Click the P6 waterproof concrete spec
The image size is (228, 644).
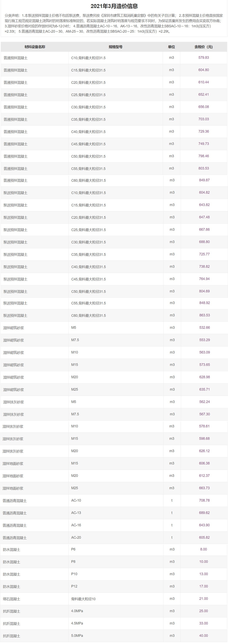pos(73,549)
